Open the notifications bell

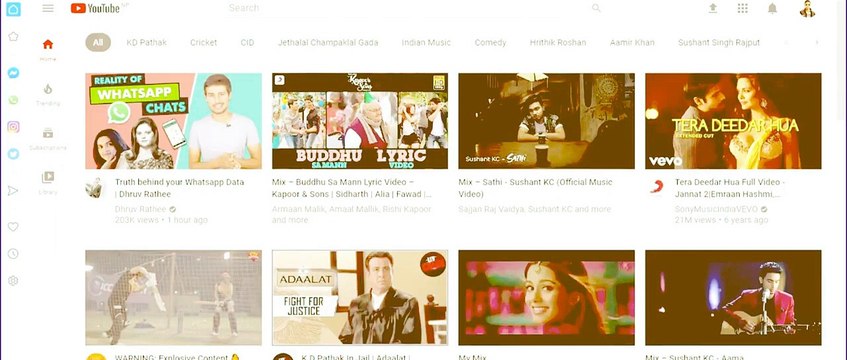(x=772, y=8)
